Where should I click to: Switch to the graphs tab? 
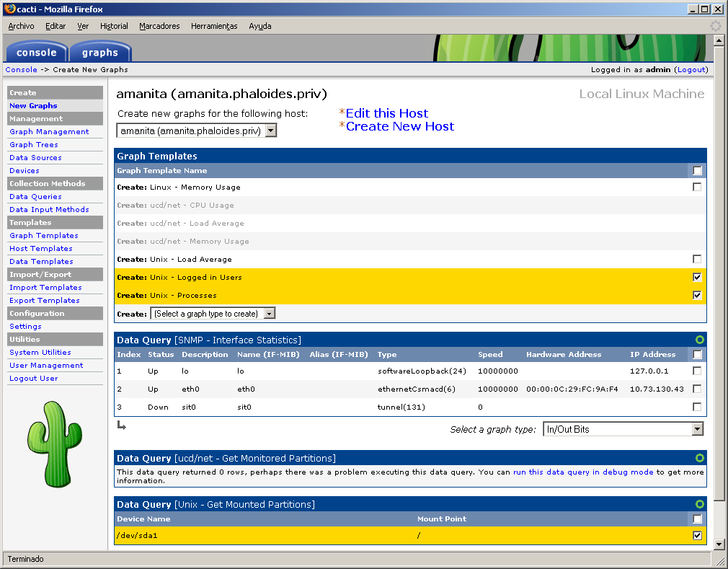pyautogui.click(x=99, y=52)
